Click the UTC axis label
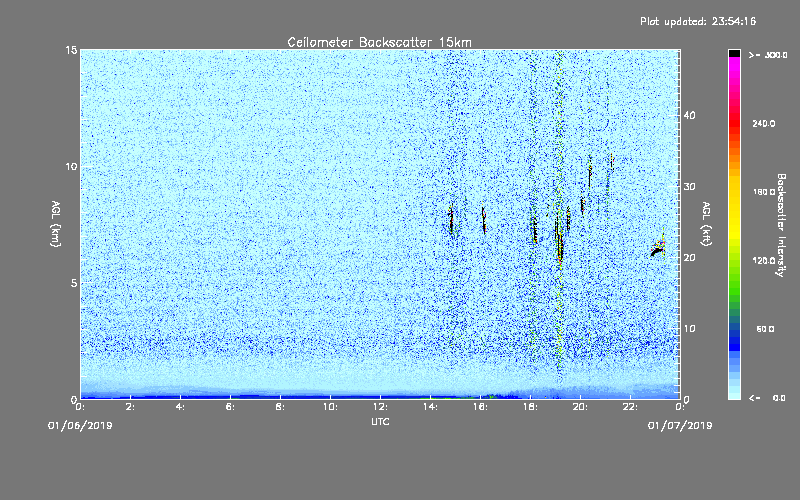Screen dimensions: 800x500 point(380,421)
